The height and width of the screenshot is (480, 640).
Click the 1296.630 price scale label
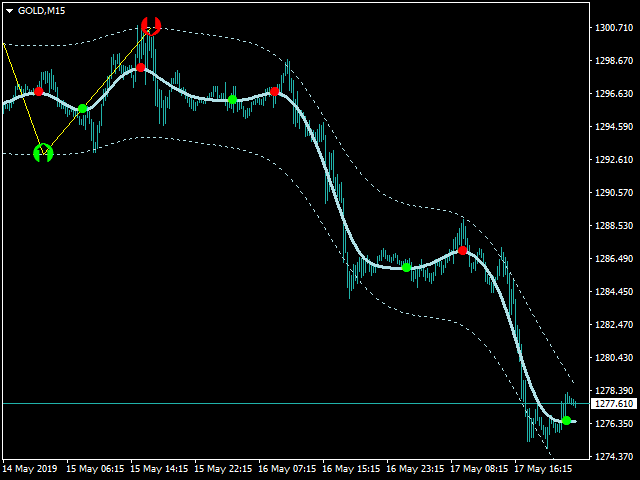pyautogui.click(x=614, y=94)
